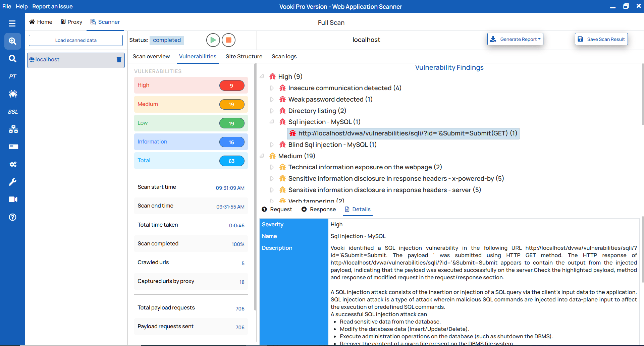Delete the localhost scan entry via trash icon
Image resolution: width=644 pixels, height=346 pixels.
click(119, 60)
